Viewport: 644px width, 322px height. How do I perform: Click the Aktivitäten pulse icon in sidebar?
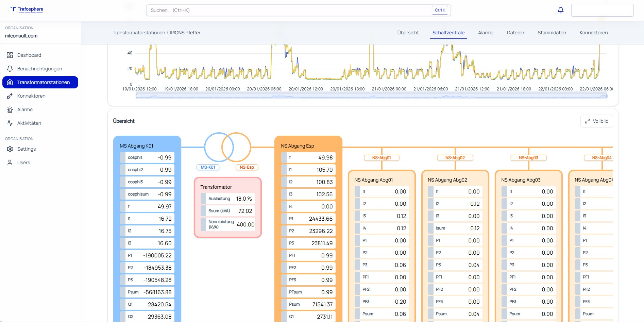(x=10, y=123)
